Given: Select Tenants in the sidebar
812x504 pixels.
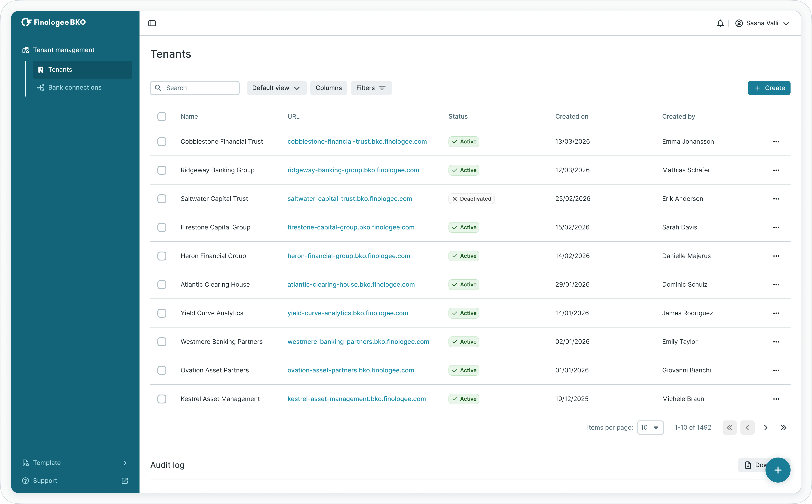Looking at the screenshot, I should tap(82, 70).
